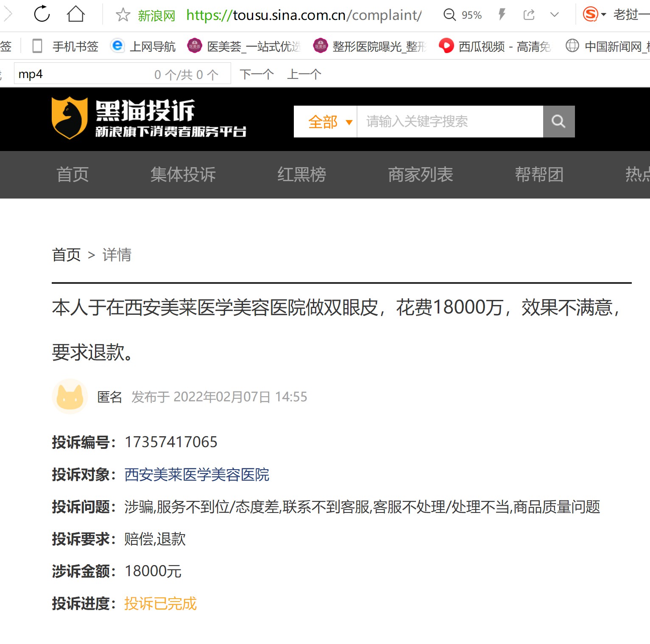Jump to previous match with 上一个

(304, 74)
